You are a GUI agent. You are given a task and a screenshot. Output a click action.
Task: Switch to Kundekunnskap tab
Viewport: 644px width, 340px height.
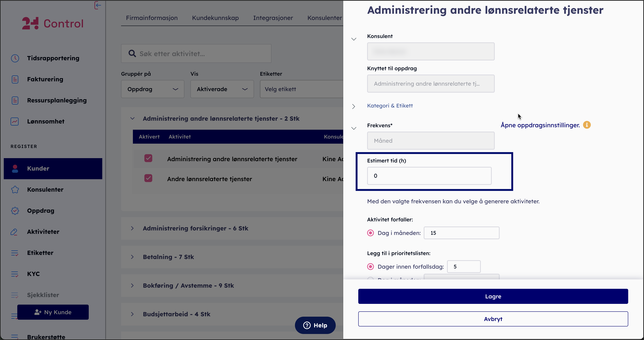coord(215,18)
